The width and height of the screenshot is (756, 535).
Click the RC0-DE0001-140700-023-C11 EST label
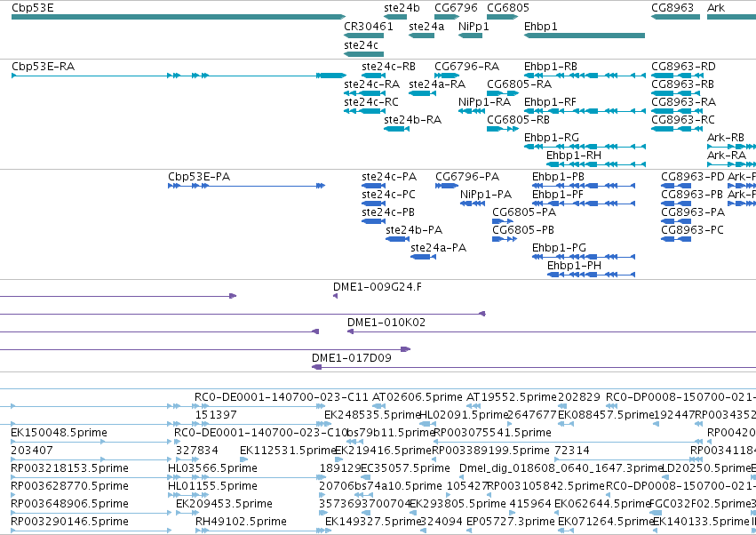click(x=281, y=397)
